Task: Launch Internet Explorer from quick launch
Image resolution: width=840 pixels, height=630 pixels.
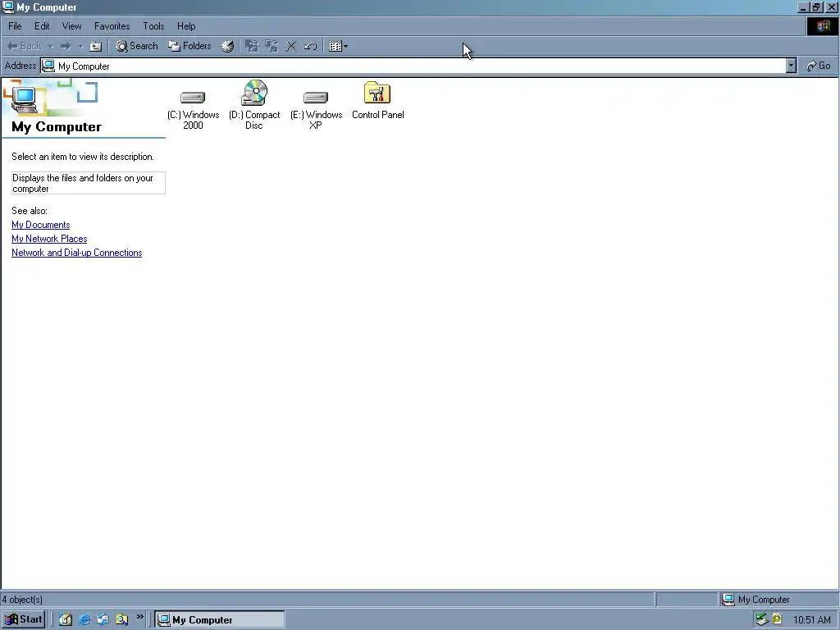Action: pos(84,620)
